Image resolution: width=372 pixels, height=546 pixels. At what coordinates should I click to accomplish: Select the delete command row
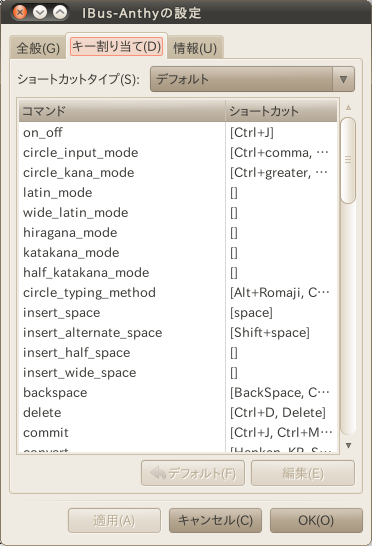[x=178, y=413]
